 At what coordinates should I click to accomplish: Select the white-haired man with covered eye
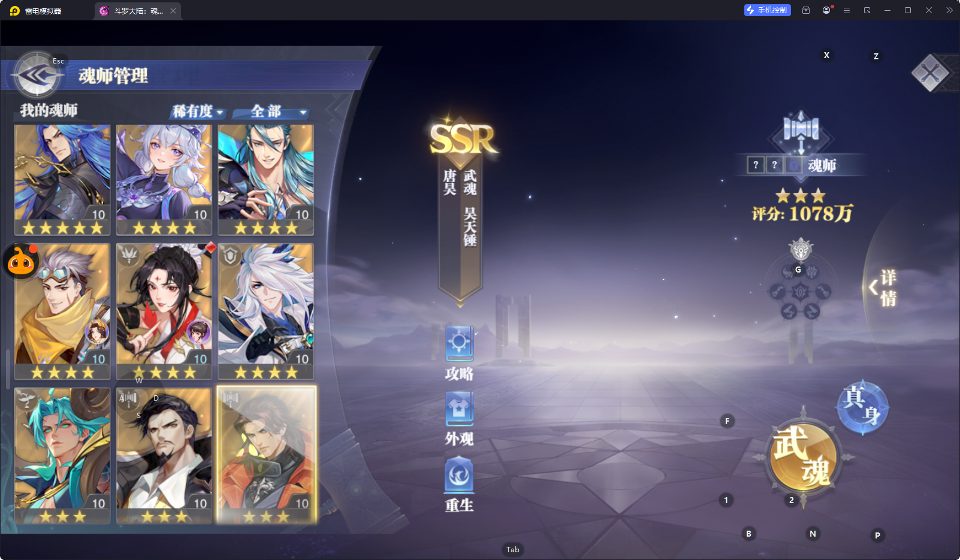(x=266, y=311)
